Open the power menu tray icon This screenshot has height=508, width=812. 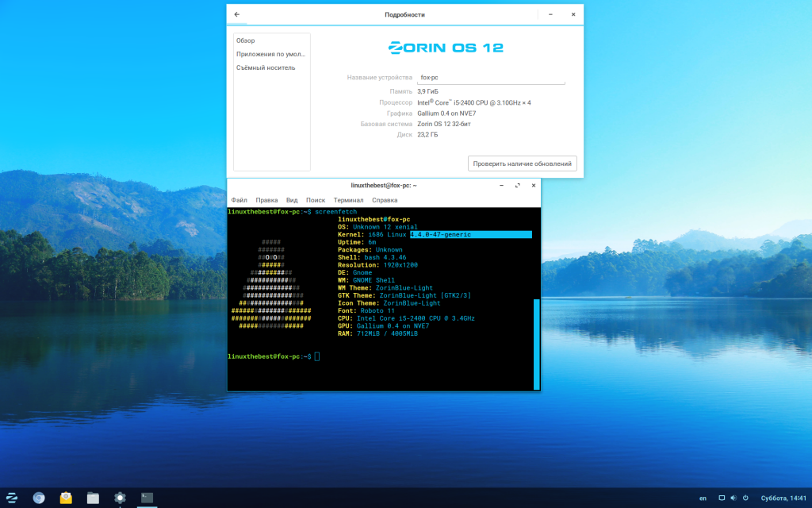745,498
